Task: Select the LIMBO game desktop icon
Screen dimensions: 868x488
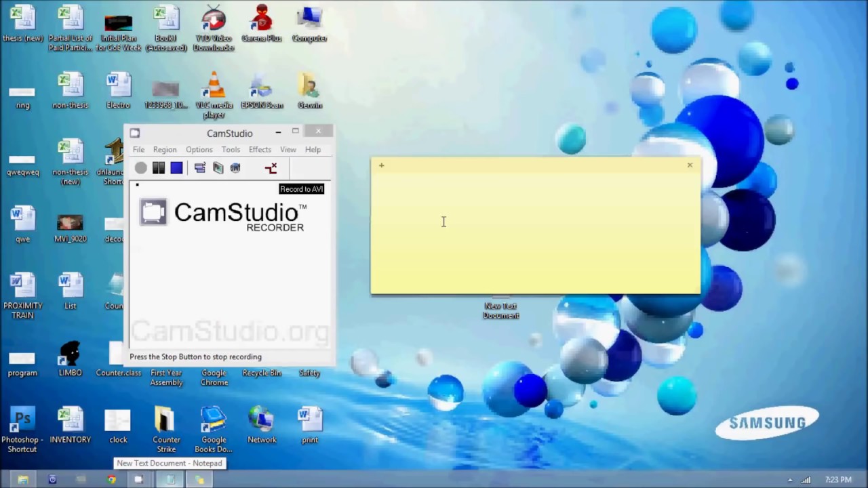Action: coord(70,359)
